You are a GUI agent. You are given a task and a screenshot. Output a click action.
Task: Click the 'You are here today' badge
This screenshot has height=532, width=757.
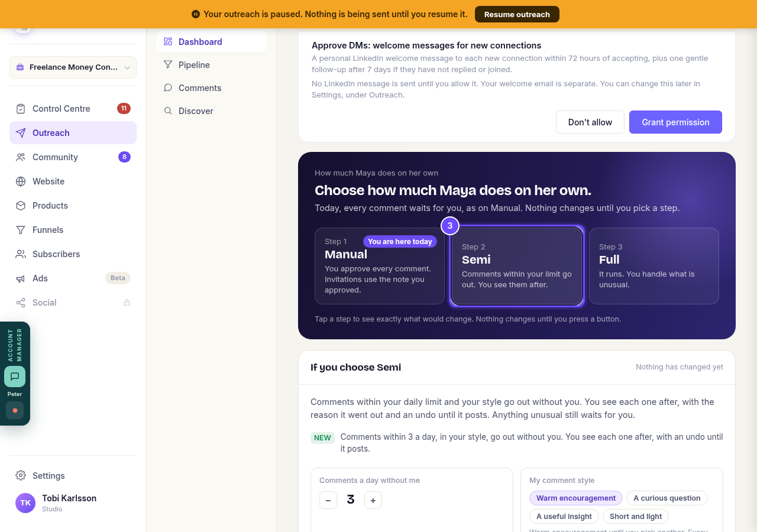click(x=400, y=241)
